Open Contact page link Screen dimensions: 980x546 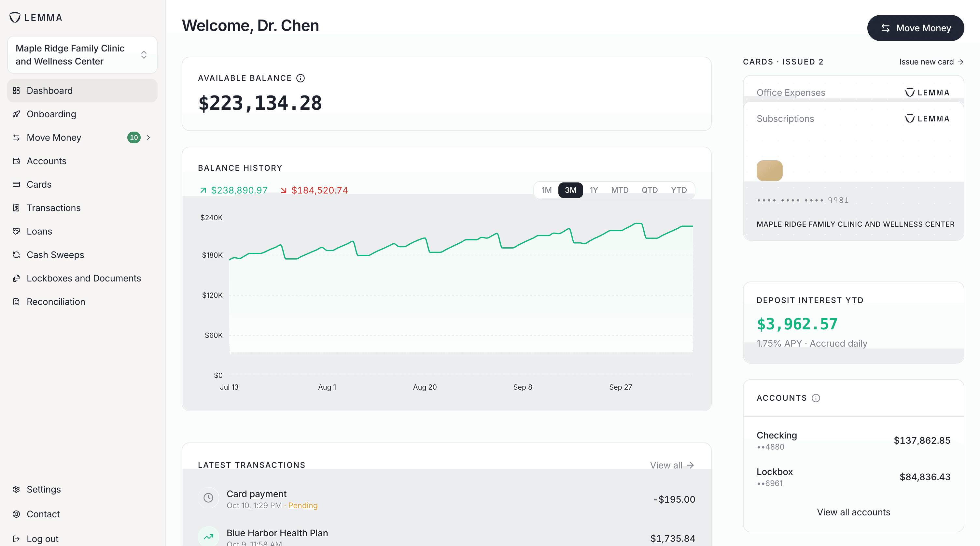[82, 514]
